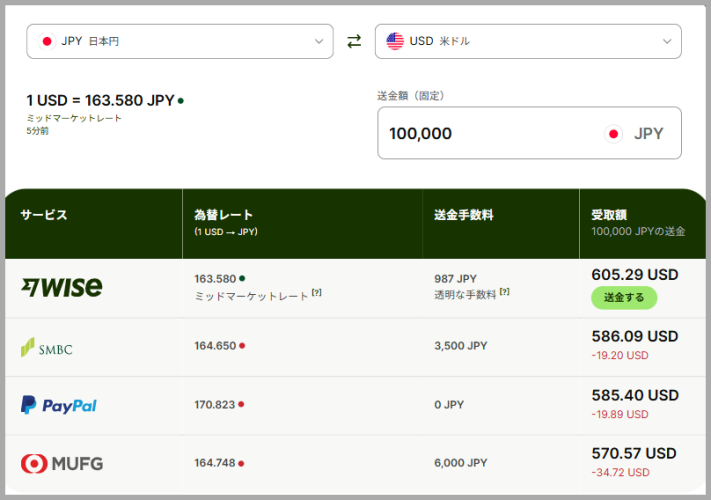Click the SMBC logo

pyautogui.click(x=47, y=348)
